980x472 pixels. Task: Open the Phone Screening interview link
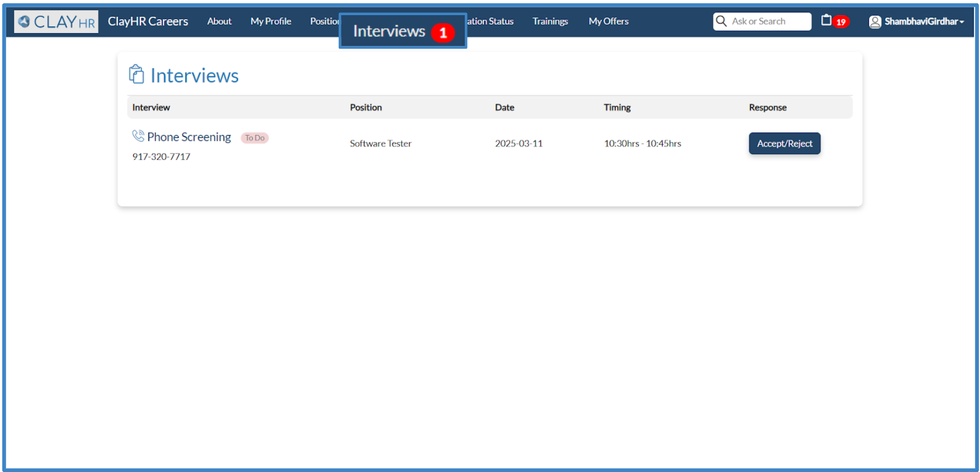click(x=189, y=137)
